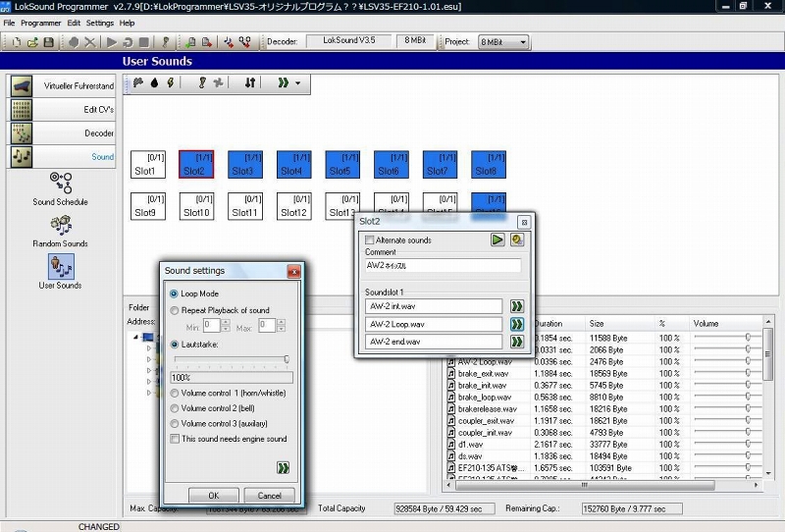The width and height of the screenshot is (785, 532).
Task: Select coupler_init.wav in the file list
Action: click(485, 432)
